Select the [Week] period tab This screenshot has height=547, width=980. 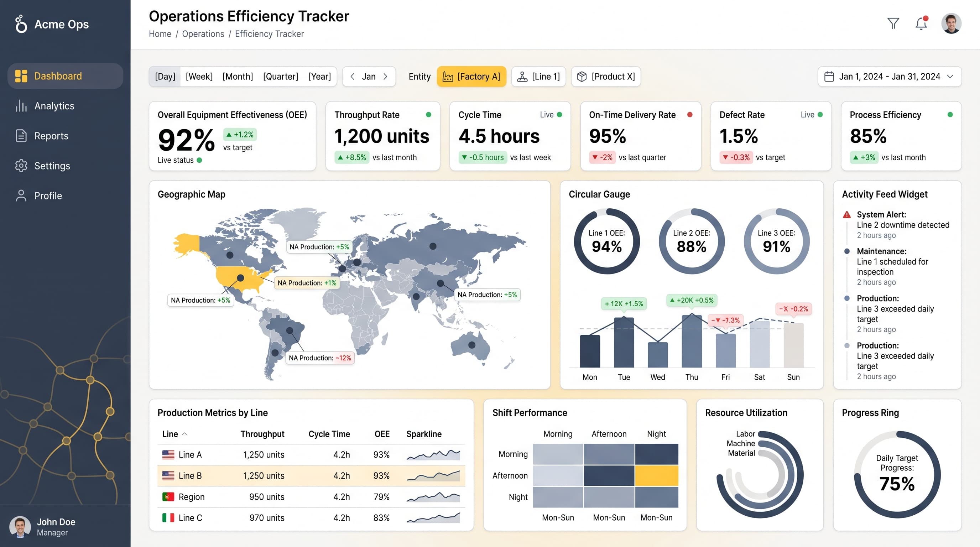coord(199,77)
